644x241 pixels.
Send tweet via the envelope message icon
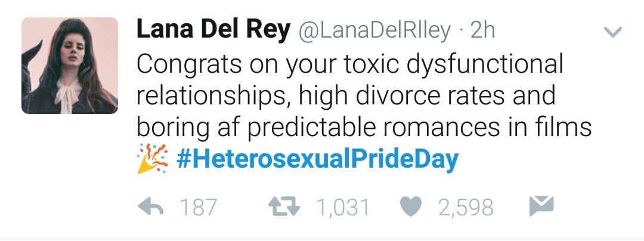point(541,206)
